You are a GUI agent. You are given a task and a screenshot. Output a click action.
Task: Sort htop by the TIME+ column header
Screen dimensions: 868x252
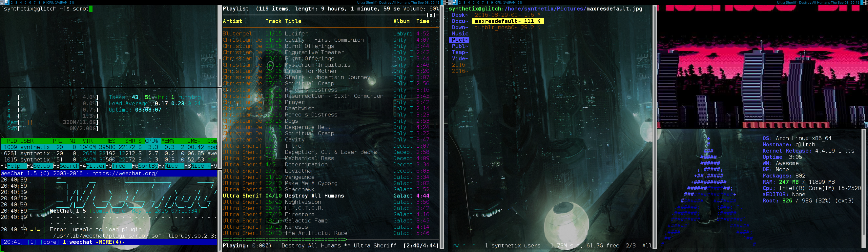(193, 141)
